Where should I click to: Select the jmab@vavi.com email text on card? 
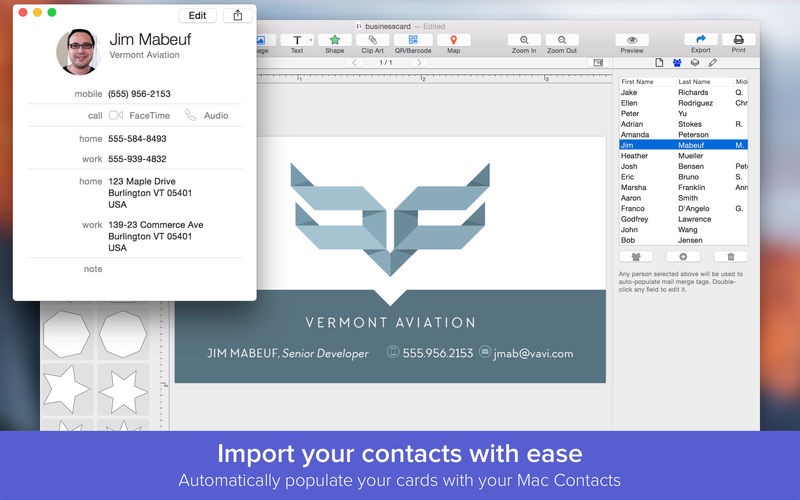tap(533, 354)
